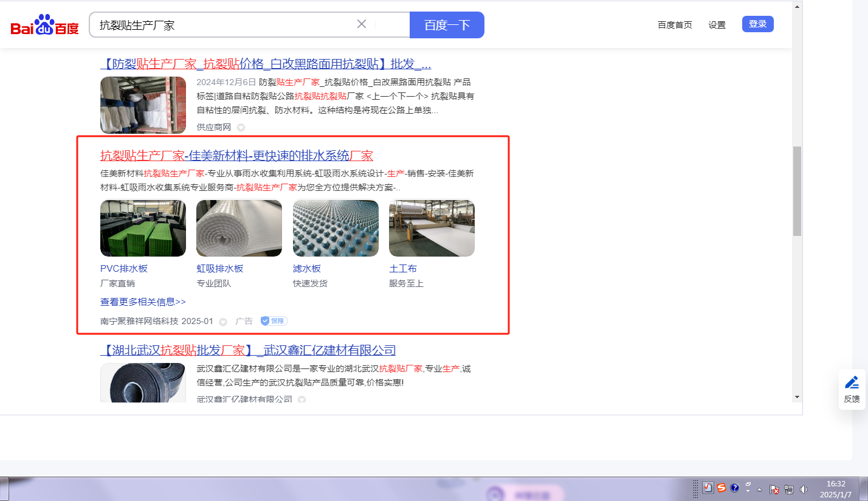Click the black roll thumbnail of 武汉鑫汇亿 result
868x501 pixels.
point(143,382)
